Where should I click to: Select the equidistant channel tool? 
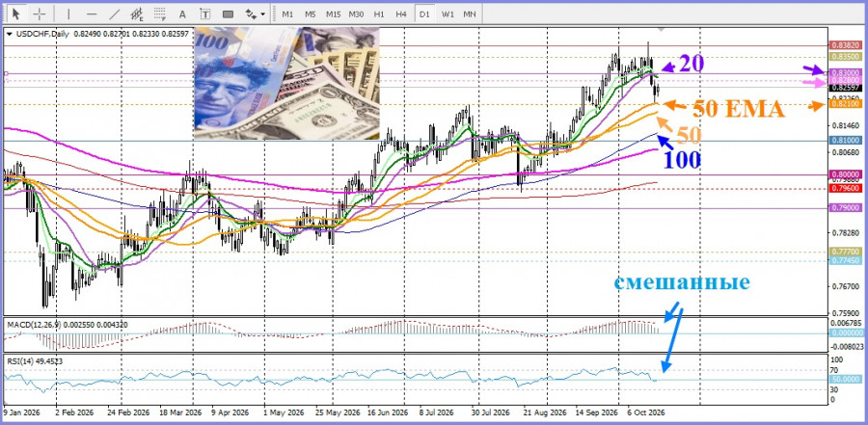[x=137, y=13]
